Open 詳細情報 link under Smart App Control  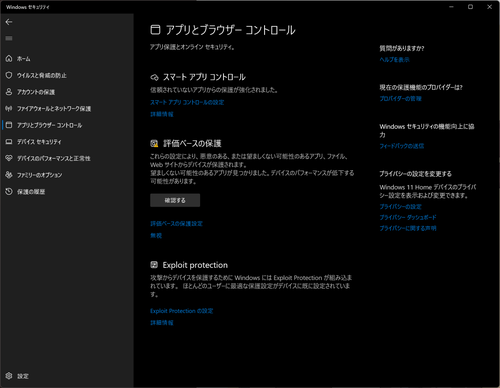[162, 114]
